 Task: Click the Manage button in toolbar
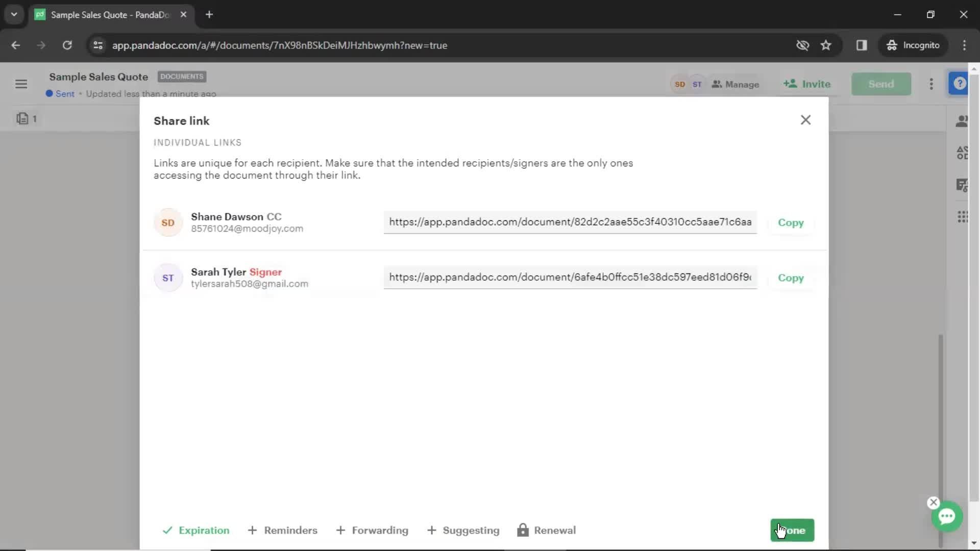[736, 84]
